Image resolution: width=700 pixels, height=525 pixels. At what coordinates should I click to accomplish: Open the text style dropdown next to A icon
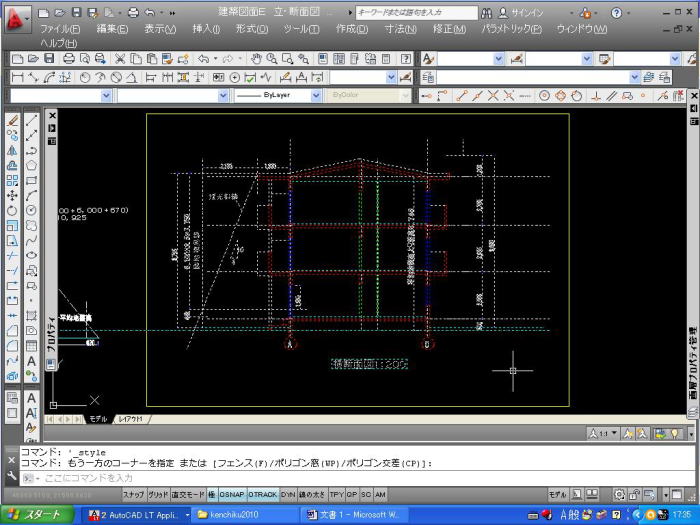pos(499,58)
